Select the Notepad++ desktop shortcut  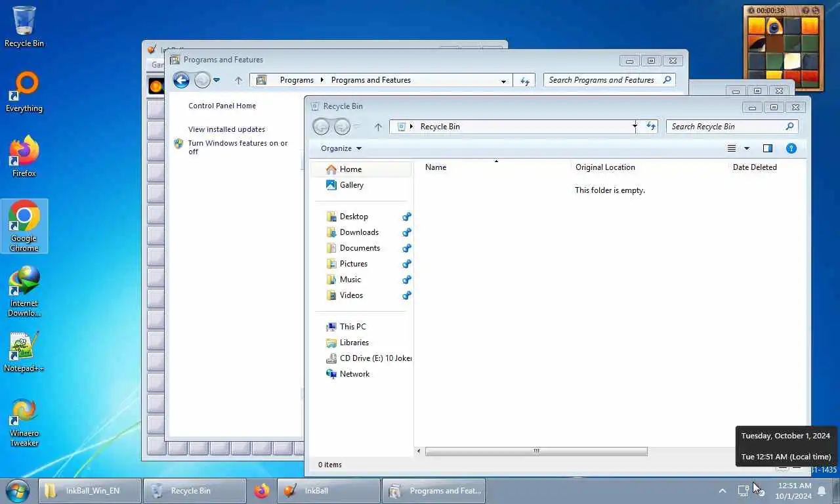pyautogui.click(x=24, y=352)
